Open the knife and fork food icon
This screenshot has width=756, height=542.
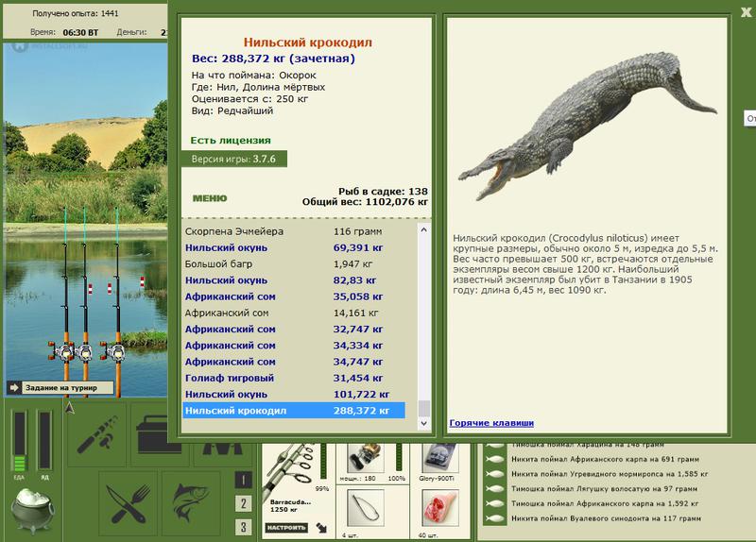click(x=129, y=504)
